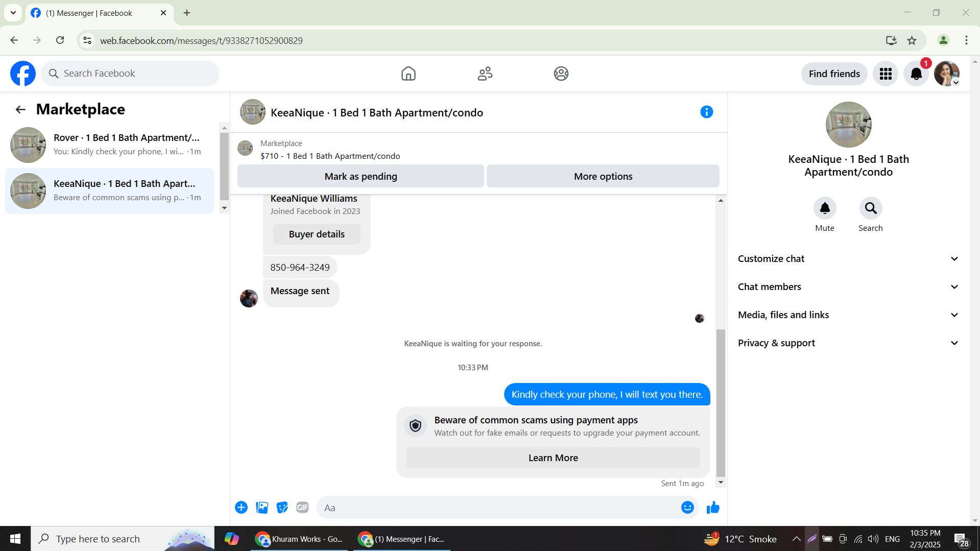Open the notifications bell
This screenshot has height=551, width=980.
coord(916,74)
